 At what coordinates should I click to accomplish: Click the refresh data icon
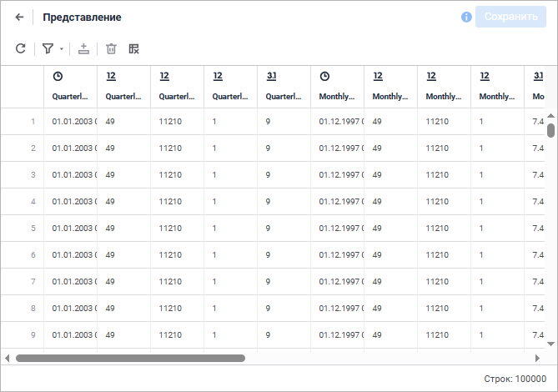(21, 49)
